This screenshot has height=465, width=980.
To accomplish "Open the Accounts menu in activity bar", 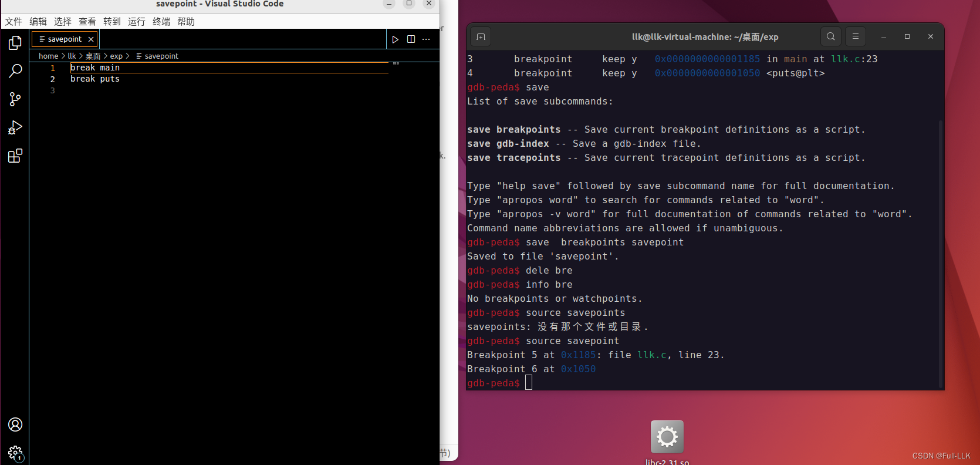I will (x=15, y=424).
